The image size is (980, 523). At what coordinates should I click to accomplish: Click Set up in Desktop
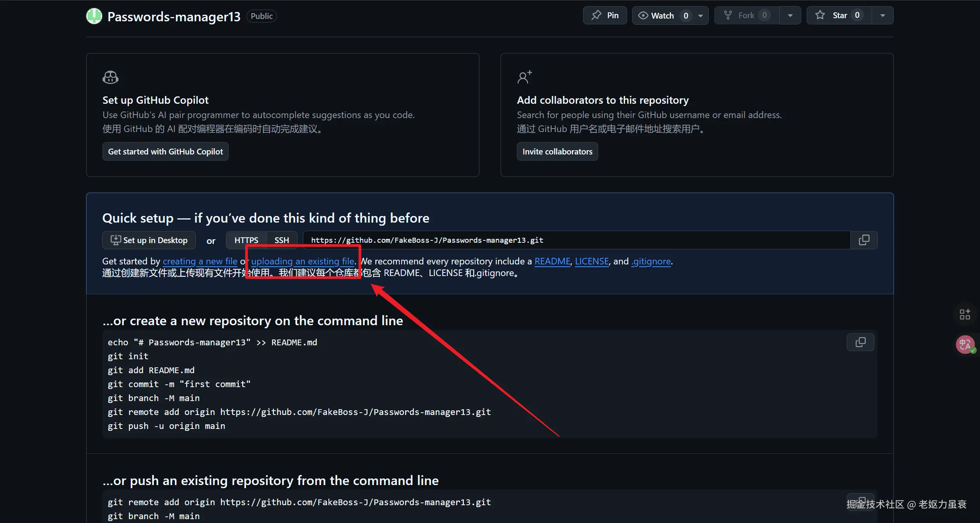pos(149,240)
